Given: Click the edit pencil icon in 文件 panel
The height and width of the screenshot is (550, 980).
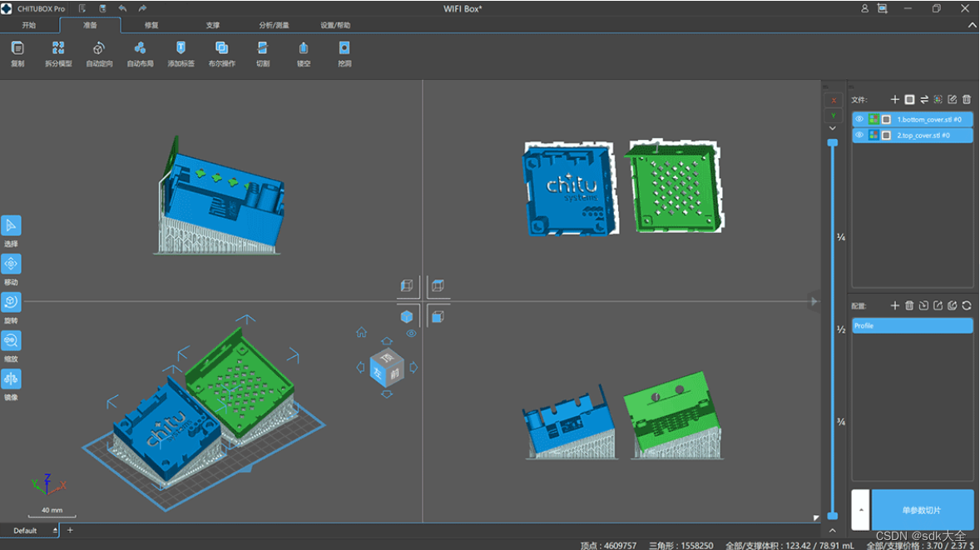Looking at the screenshot, I should pos(952,99).
